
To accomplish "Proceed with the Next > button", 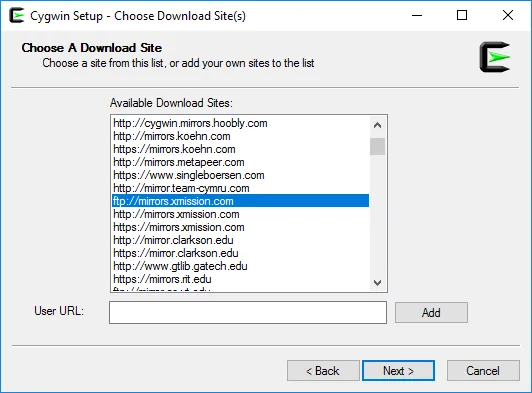I will [x=398, y=371].
